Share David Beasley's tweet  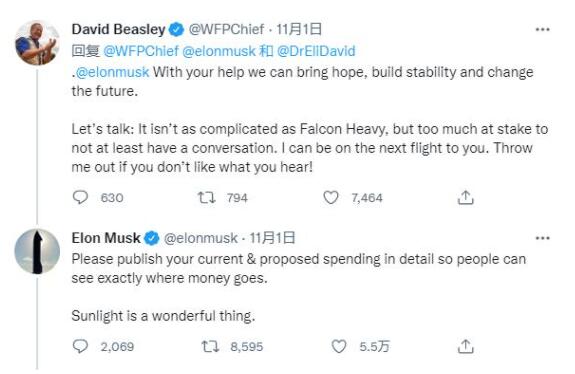click(x=465, y=198)
